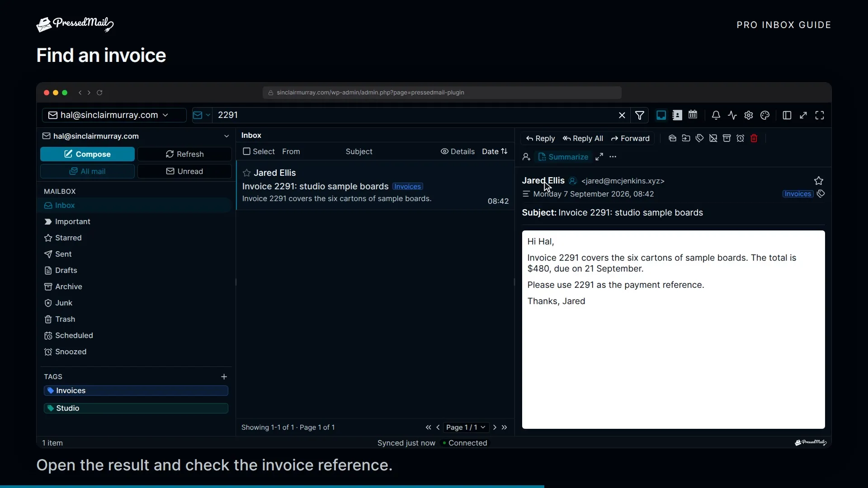Open the notifications bell
This screenshot has width=868, height=488.
716,115
